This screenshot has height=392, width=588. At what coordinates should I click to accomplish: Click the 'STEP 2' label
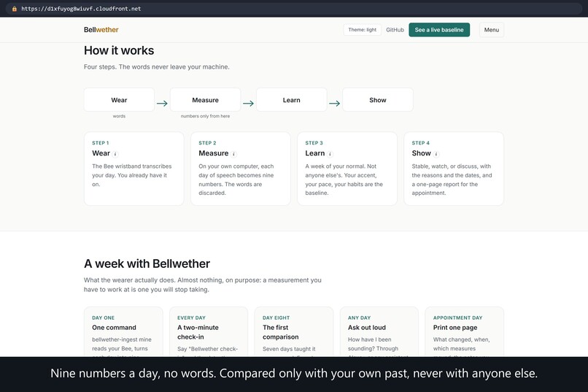207,143
